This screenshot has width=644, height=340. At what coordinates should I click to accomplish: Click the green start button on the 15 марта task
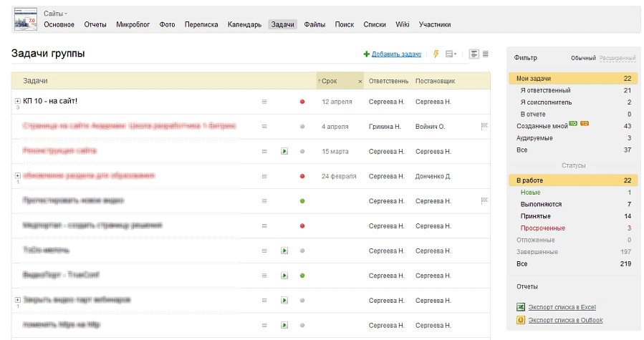click(284, 151)
